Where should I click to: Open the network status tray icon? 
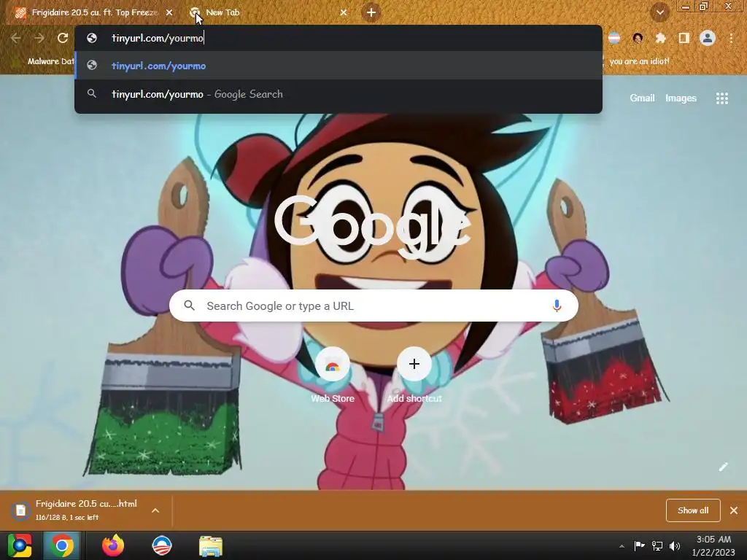pos(657,545)
